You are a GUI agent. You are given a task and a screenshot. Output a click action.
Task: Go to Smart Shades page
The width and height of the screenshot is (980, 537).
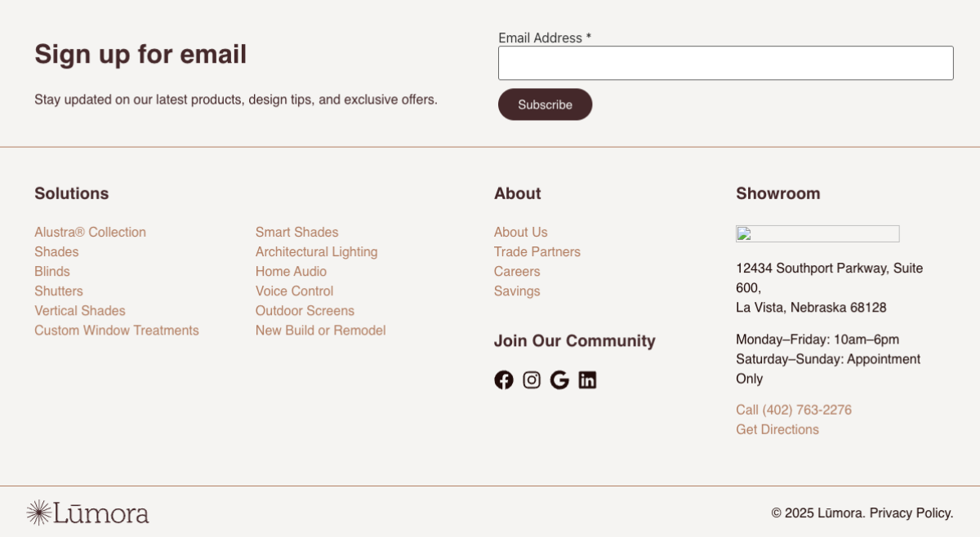pyautogui.click(x=296, y=233)
